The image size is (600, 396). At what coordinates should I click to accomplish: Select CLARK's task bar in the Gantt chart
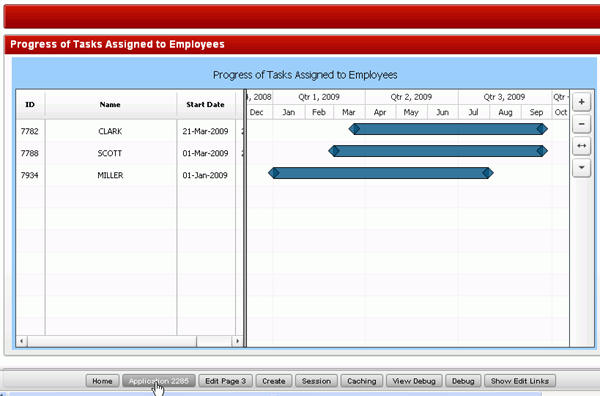coord(448,129)
